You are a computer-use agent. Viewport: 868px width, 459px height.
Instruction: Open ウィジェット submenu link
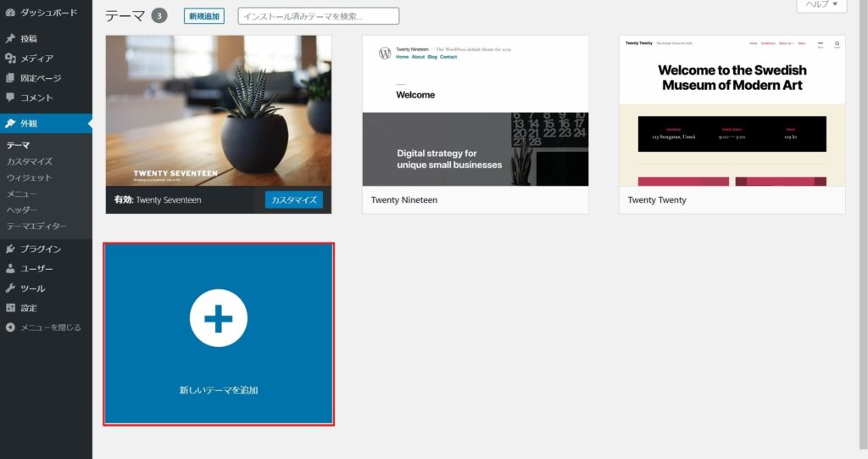[29, 177]
